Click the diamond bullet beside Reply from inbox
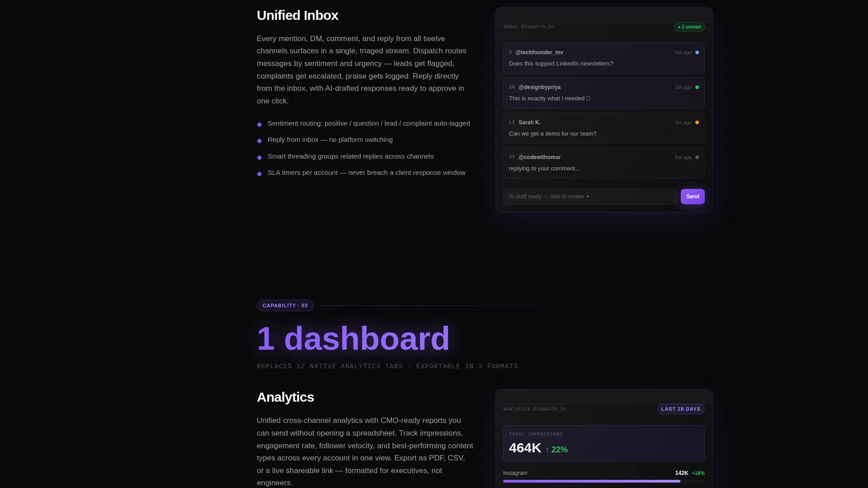The height and width of the screenshot is (488, 868). [259, 141]
